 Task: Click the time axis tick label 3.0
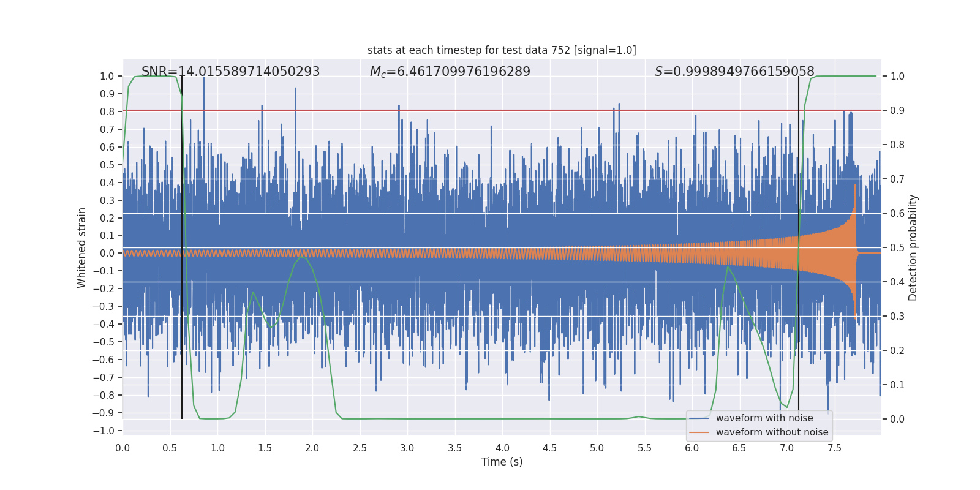(x=407, y=448)
